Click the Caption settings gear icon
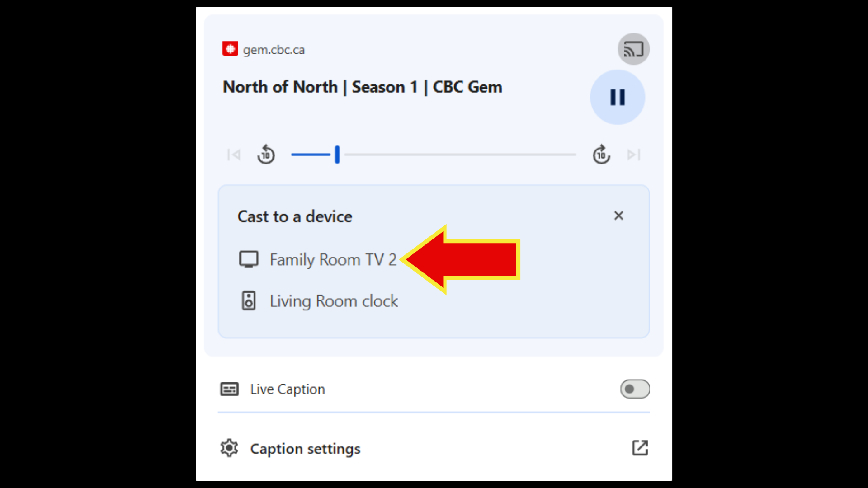The image size is (868, 488). (x=229, y=448)
